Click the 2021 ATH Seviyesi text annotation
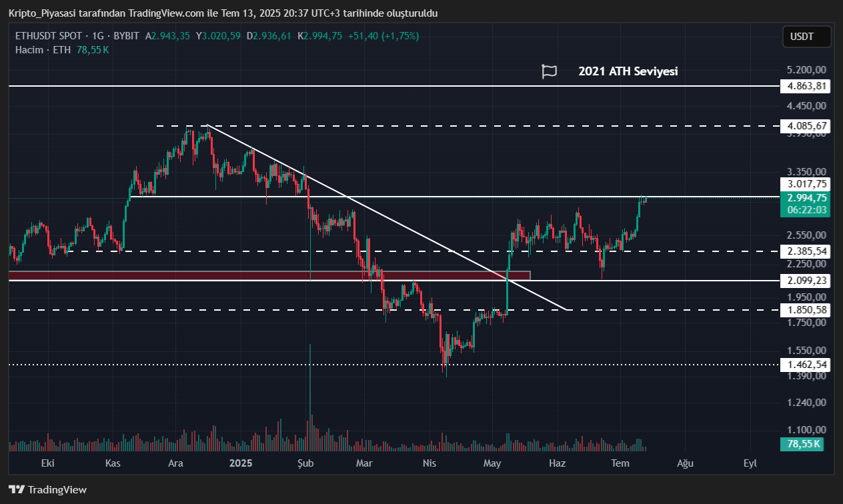This screenshot has height=504, width=843. click(628, 71)
